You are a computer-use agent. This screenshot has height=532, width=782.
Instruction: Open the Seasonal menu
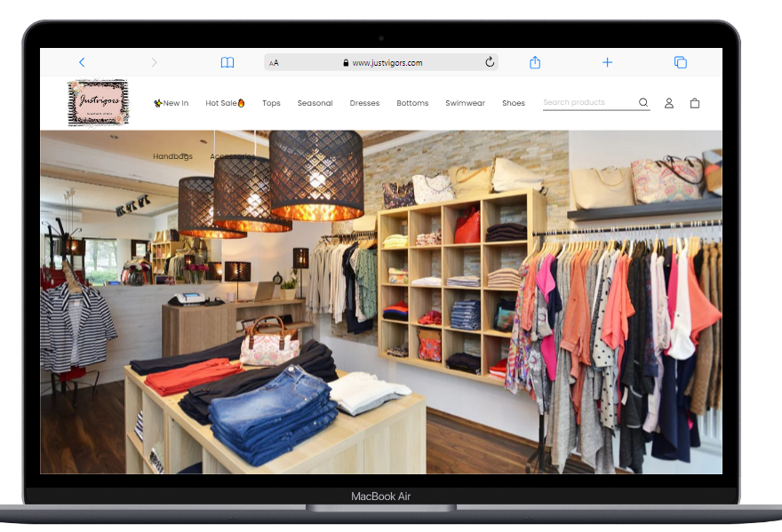point(315,103)
